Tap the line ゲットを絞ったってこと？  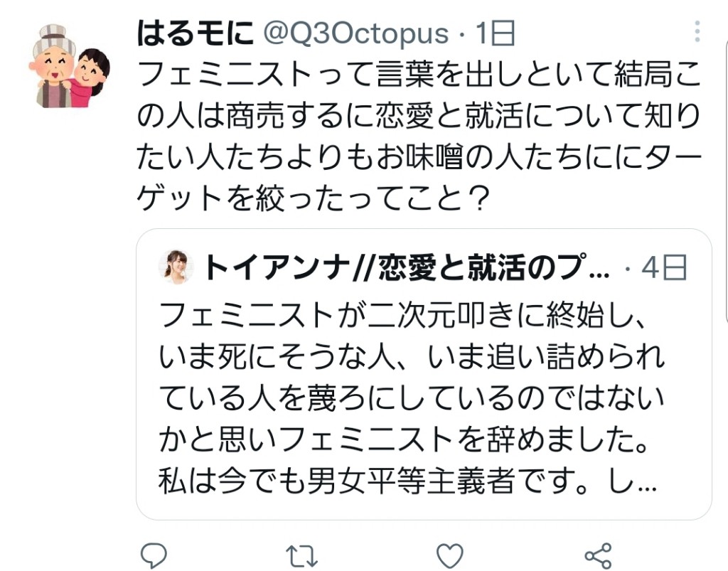pyautogui.click(x=314, y=198)
